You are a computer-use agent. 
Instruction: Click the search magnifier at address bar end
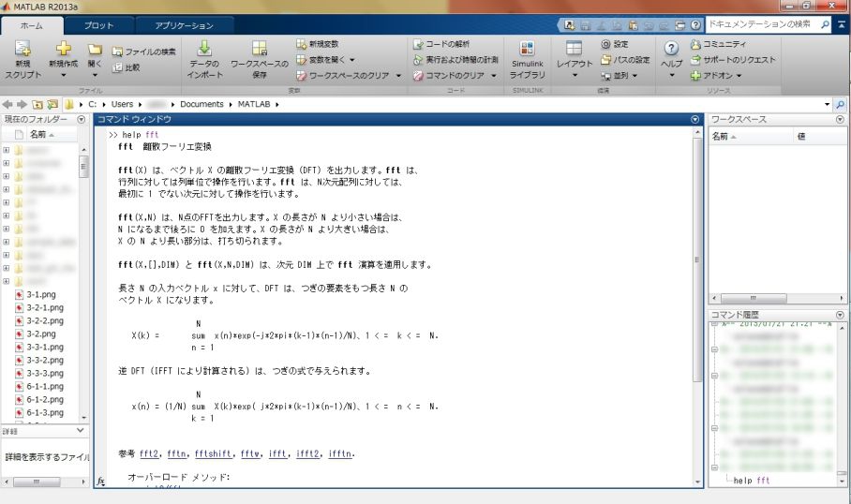(840, 104)
